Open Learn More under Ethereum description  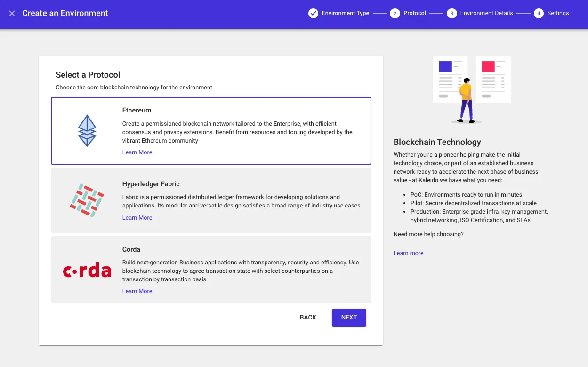pos(137,152)
